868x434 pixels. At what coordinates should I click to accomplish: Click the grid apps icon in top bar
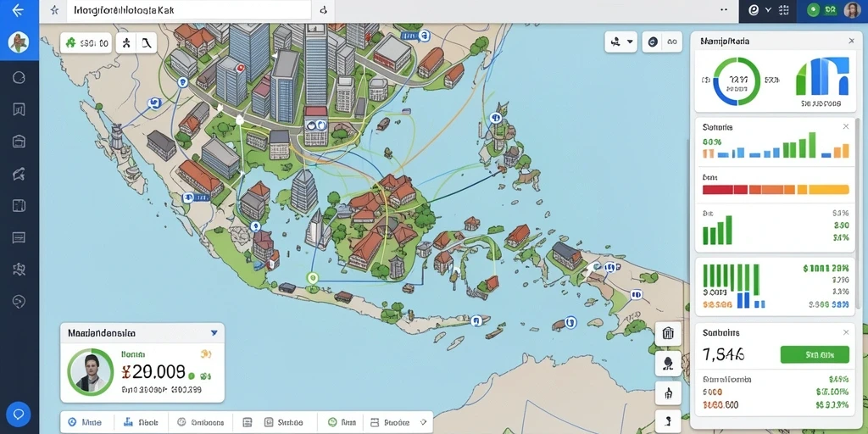(783, 10)
